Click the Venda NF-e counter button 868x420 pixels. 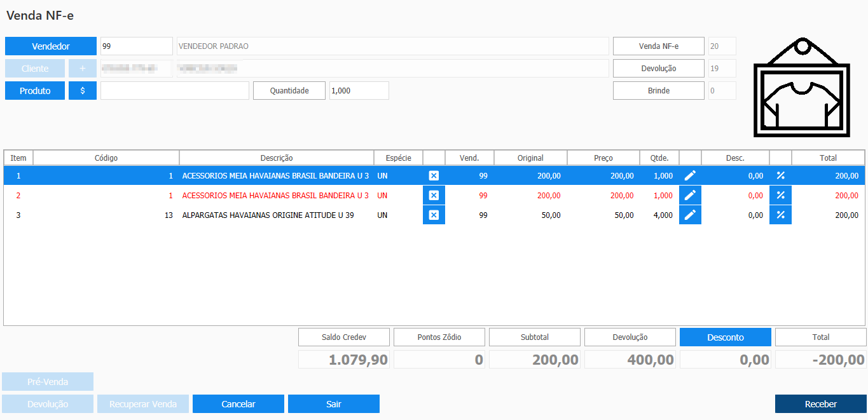(659, 46)
